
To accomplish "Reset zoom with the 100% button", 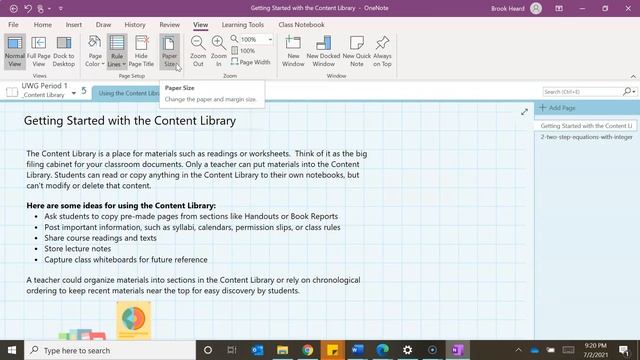I will click(x=243, y=51).
